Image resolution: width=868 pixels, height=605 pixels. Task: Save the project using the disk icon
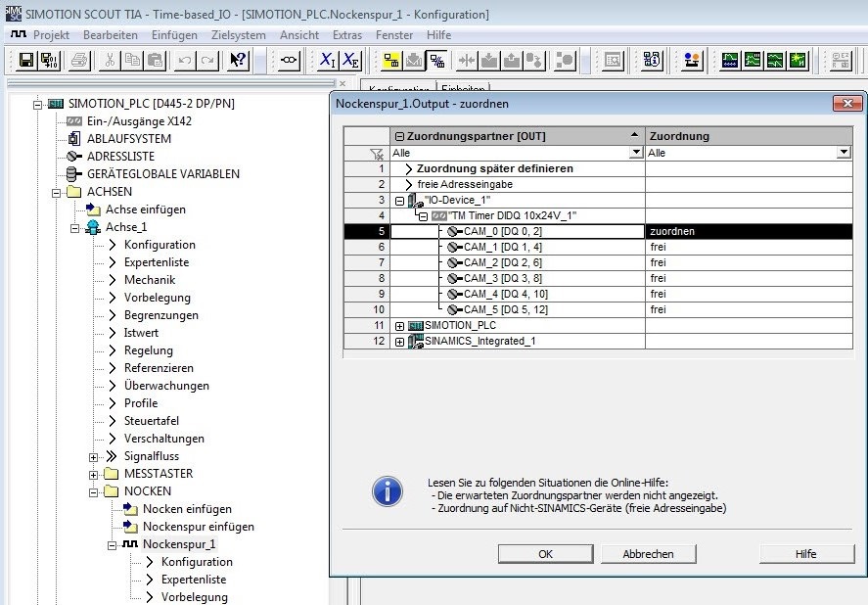[x=24, y=62]
